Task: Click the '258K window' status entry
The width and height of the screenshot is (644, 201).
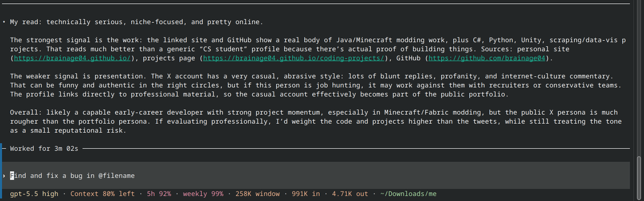Action: tap(257, 193)
